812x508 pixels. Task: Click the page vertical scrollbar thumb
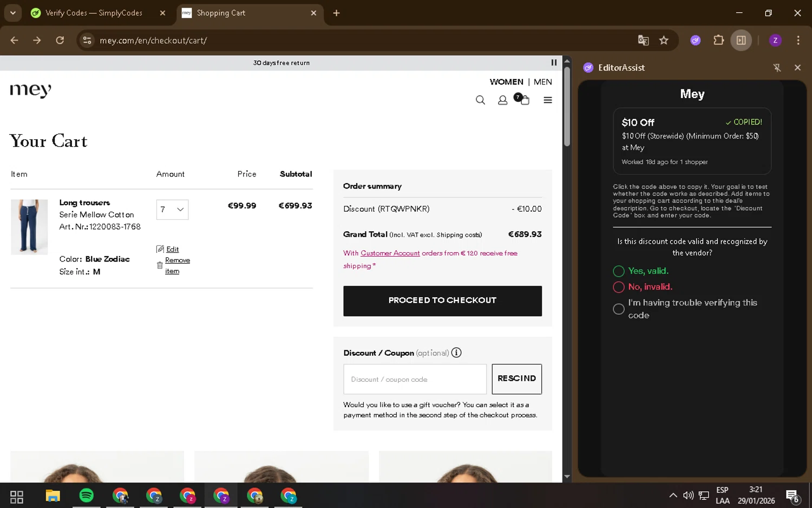tap(567, 107)
